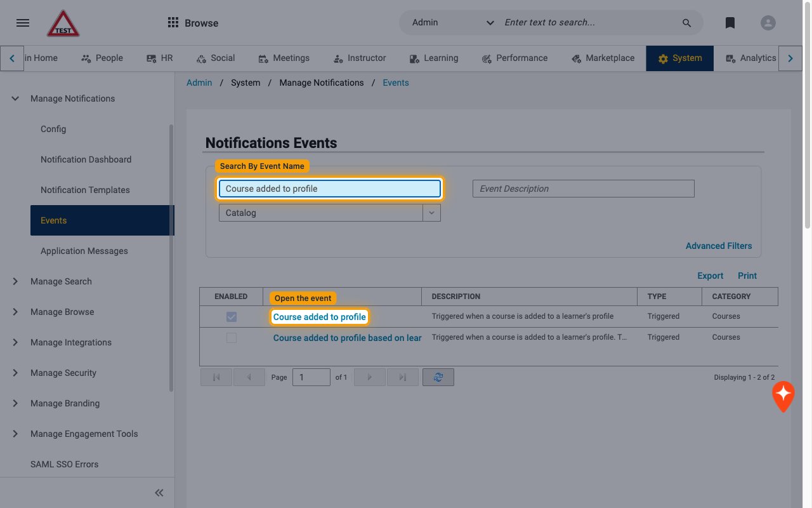812x508 pixels.
Task: Go to next page of results
Action: (x=370, y=377)
